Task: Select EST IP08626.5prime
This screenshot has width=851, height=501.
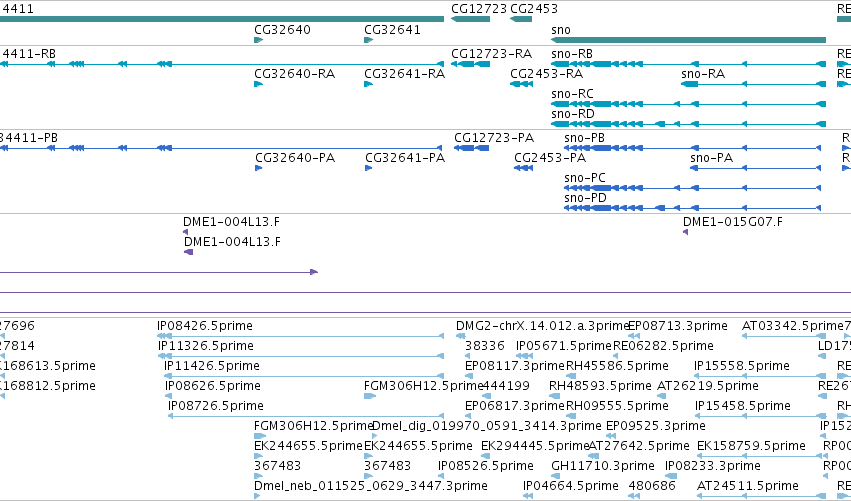Action: pos(169,396)
